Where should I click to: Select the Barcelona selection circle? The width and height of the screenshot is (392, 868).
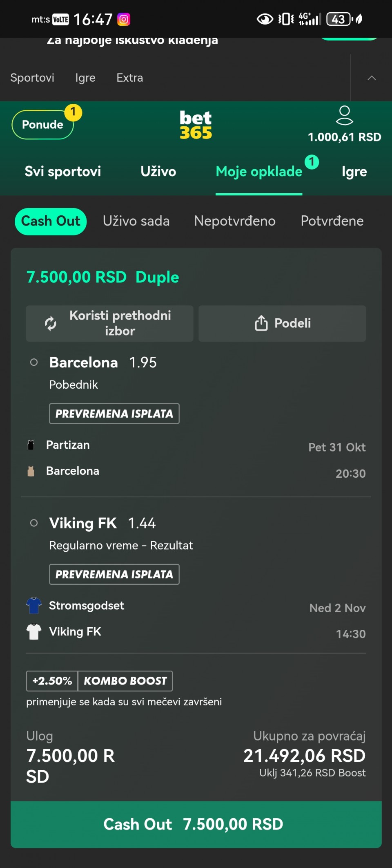point(34,362)
